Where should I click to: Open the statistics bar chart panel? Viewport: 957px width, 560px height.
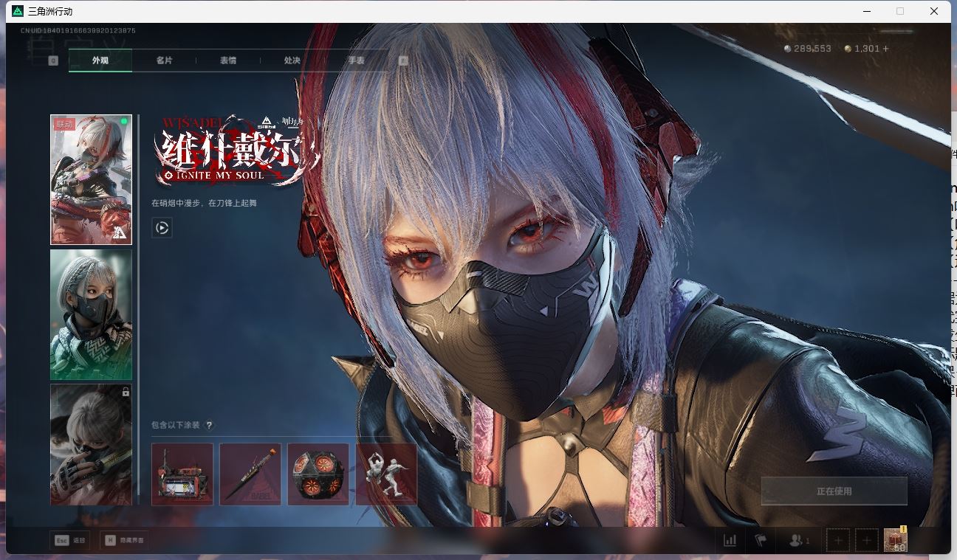(730, 540)
